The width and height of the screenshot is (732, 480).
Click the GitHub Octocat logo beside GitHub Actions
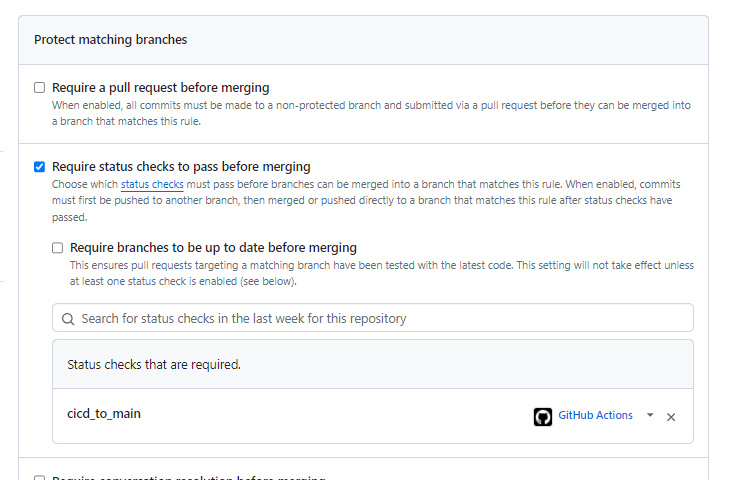[542, 416]
